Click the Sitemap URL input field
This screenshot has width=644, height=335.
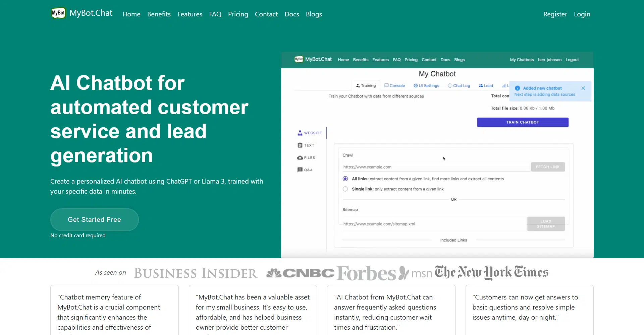click(x=433, y=224)
